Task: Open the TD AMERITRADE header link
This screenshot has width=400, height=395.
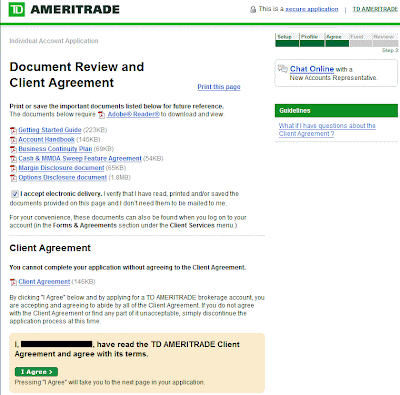Action: pyautogui.click(x=375, y=9)
